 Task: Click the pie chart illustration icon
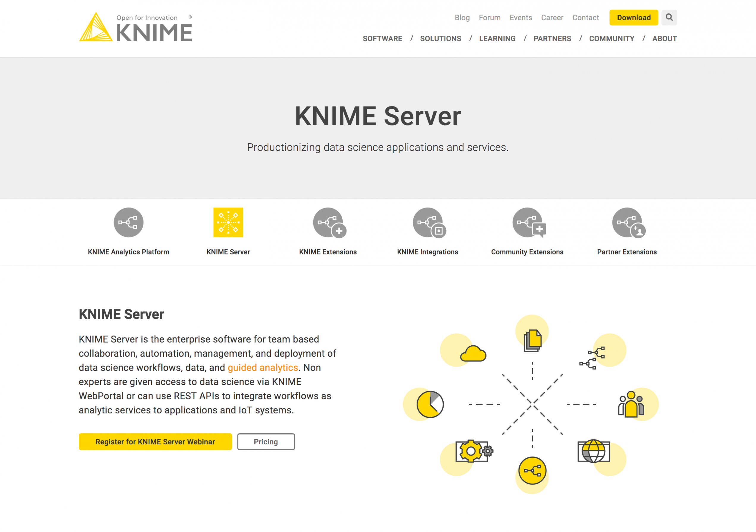point(430,404)
